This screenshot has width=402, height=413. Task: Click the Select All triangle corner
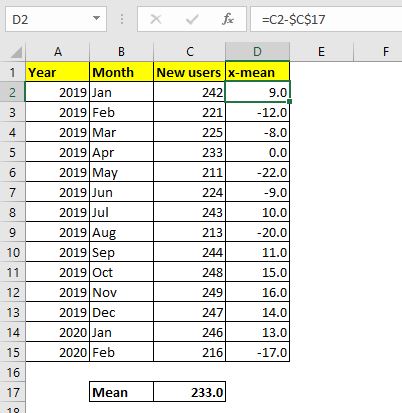click(16, 52)
